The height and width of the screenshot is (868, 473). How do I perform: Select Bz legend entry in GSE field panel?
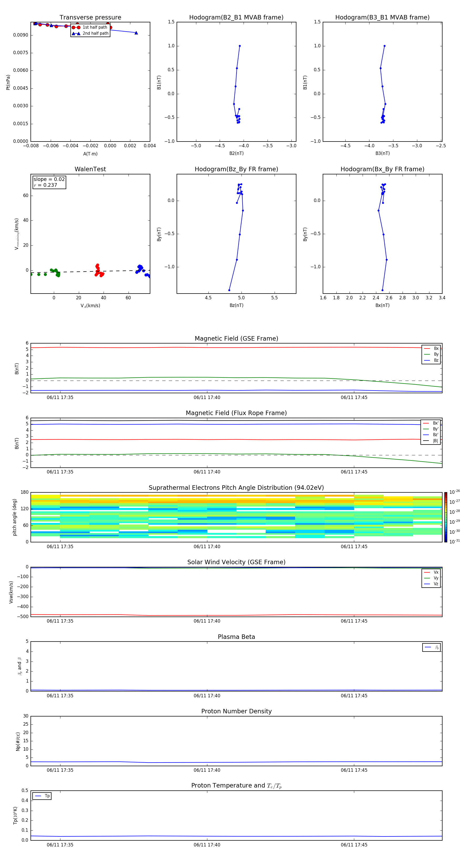click(431, 360)
